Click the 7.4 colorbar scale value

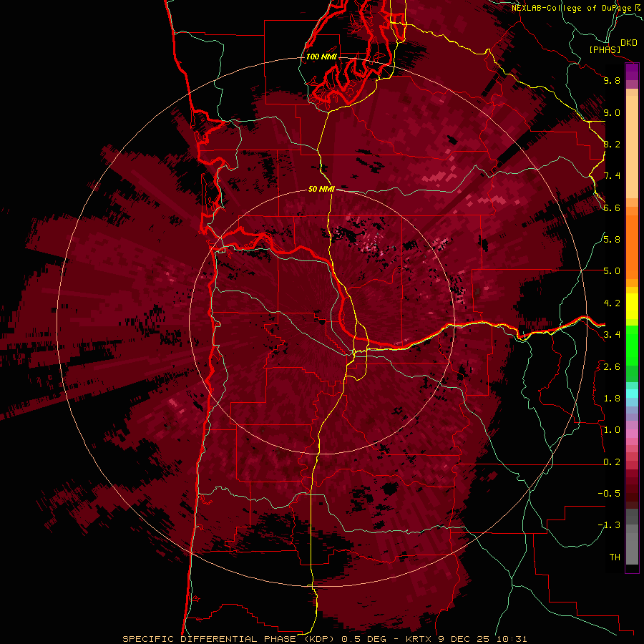pyautogui.click(x=612, y=176)
